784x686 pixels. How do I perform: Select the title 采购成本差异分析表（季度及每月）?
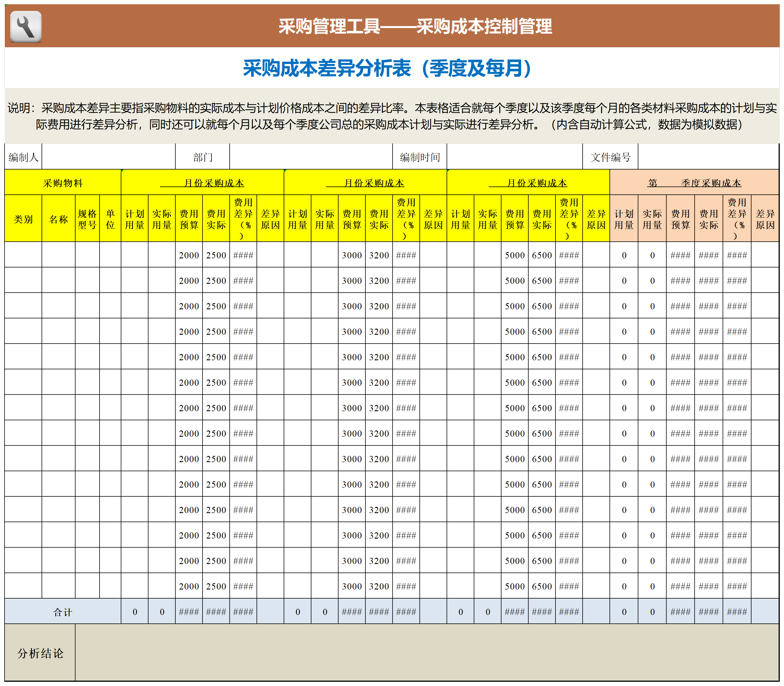click(x=387, y=68)
